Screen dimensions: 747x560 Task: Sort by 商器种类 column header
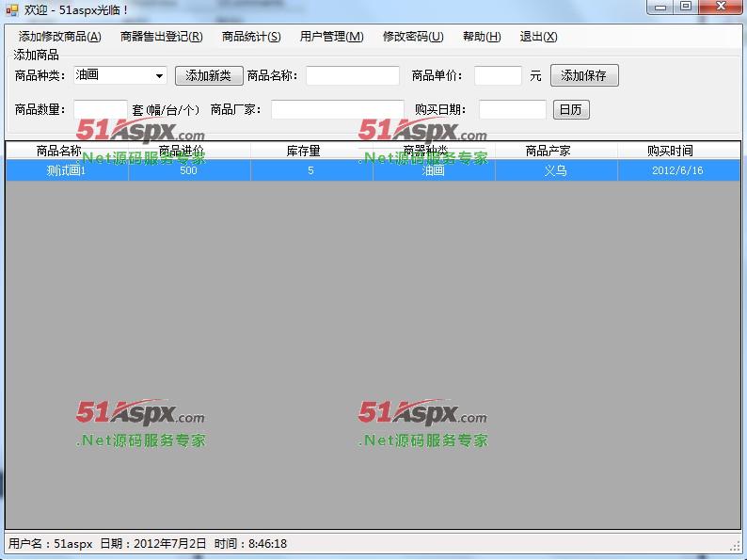click(434, 151)
